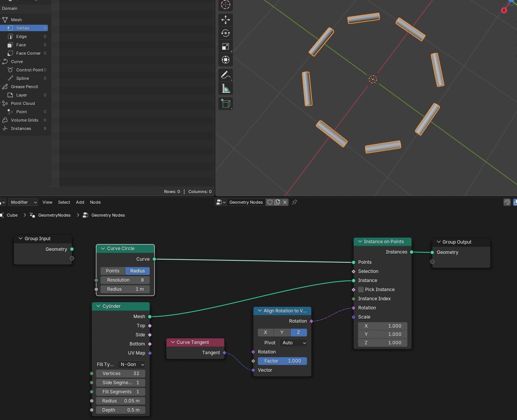Select the Move tool in viewport toolbar

coord(226,20)
